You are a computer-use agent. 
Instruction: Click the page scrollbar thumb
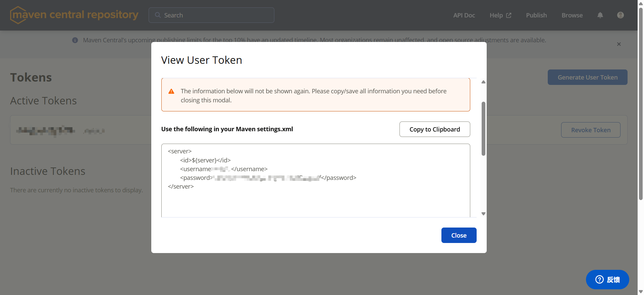click(641, 103)
